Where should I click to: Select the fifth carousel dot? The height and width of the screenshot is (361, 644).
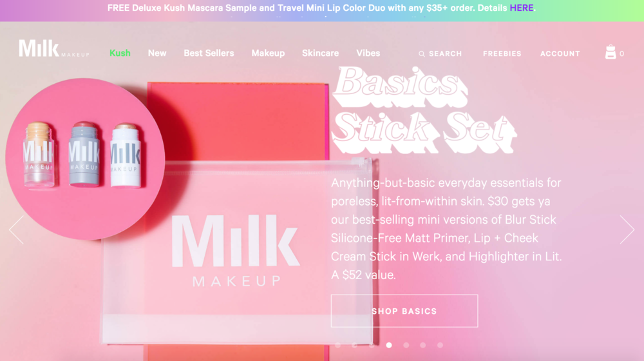point(406,346)
